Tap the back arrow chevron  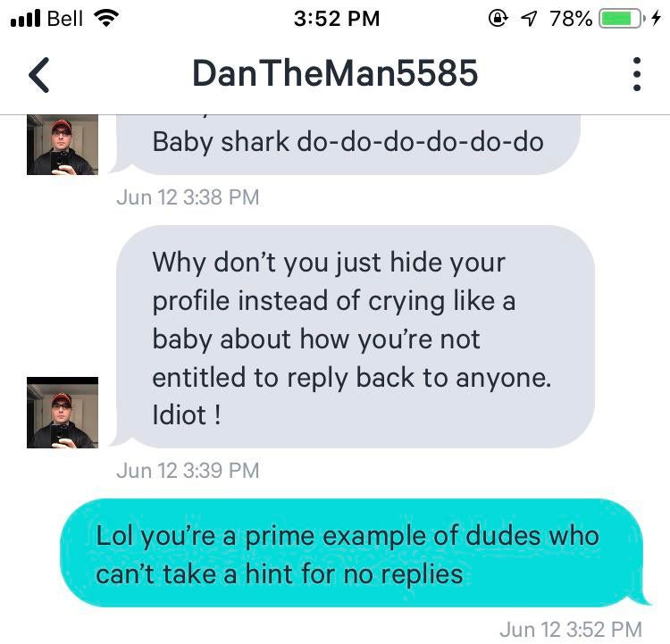[x=39, y=75]
